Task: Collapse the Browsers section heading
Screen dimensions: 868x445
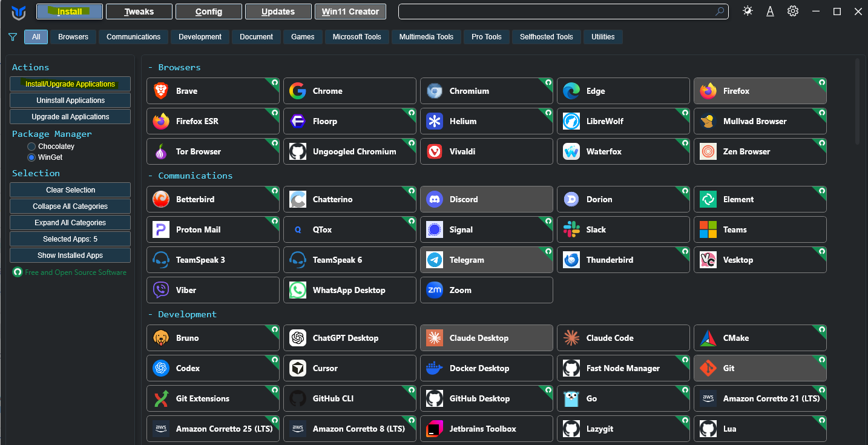Action: tap(174, 67)
